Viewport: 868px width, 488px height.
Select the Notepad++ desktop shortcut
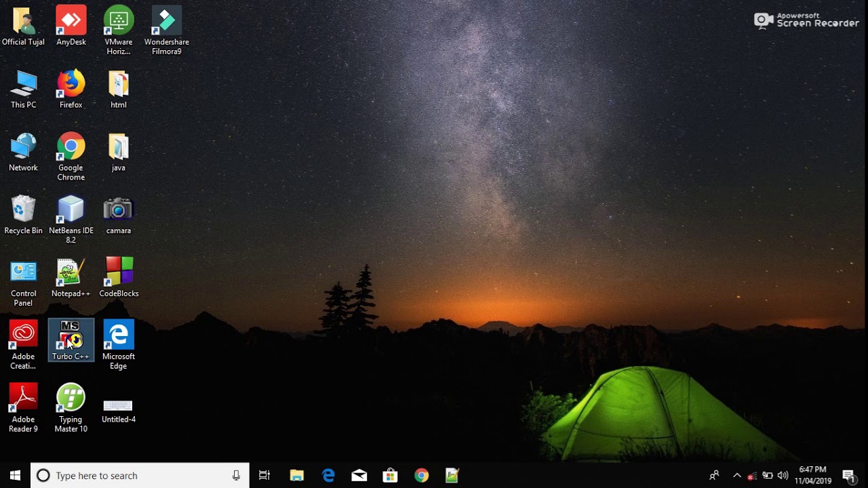coord(71,278)
